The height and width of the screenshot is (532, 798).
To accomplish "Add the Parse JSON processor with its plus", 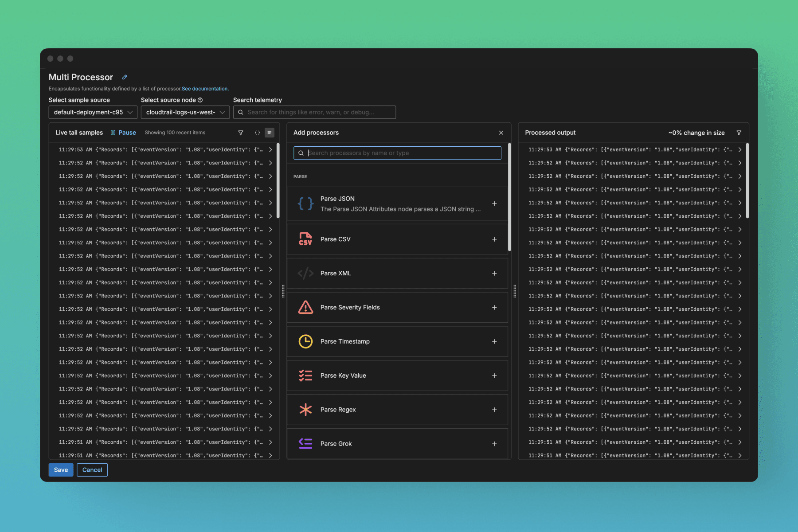I will pyautogui.click(x=494, y=203).
